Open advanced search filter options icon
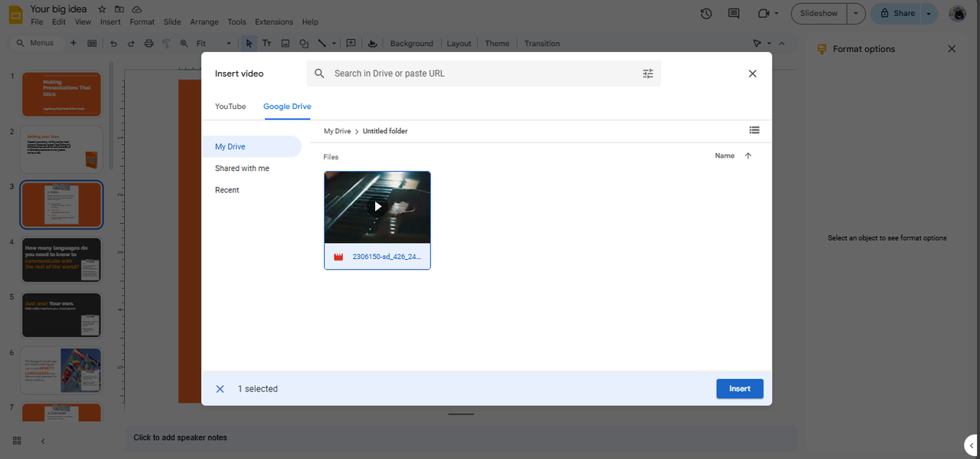The width and height of the screenshot is (980, 459). (648, 74)
